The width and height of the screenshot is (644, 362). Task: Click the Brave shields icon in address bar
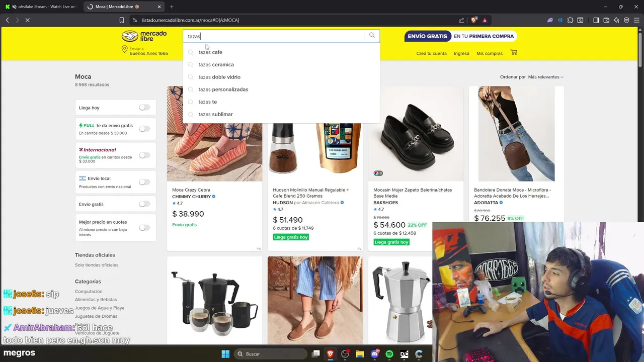473,20
